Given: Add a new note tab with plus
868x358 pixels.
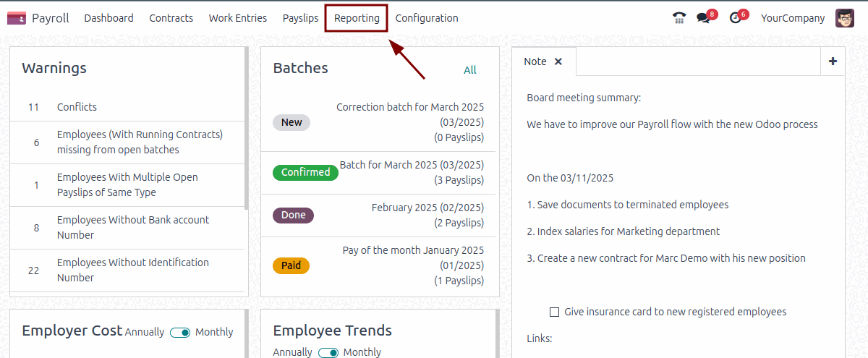Looking at the screenshot, I should [833, 61].
